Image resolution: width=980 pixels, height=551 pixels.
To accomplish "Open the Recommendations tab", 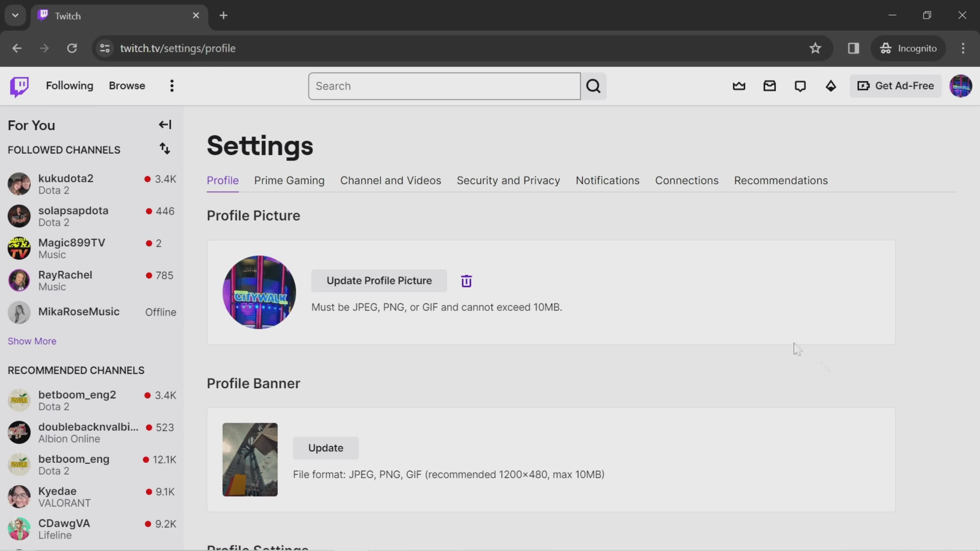I will click(781, 181).
